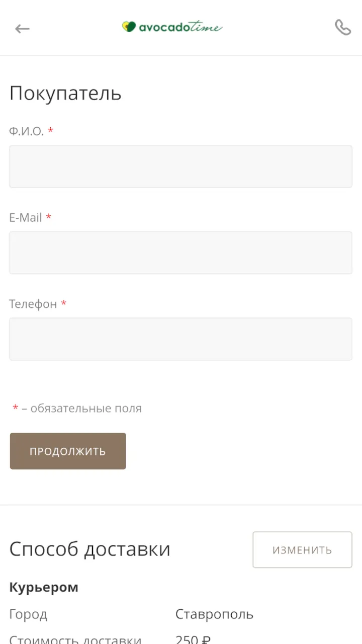Screen dimensions: 362x644
Task: Click the Способ доставки heading
Action: pyautogui.click(x=90, y=549)
